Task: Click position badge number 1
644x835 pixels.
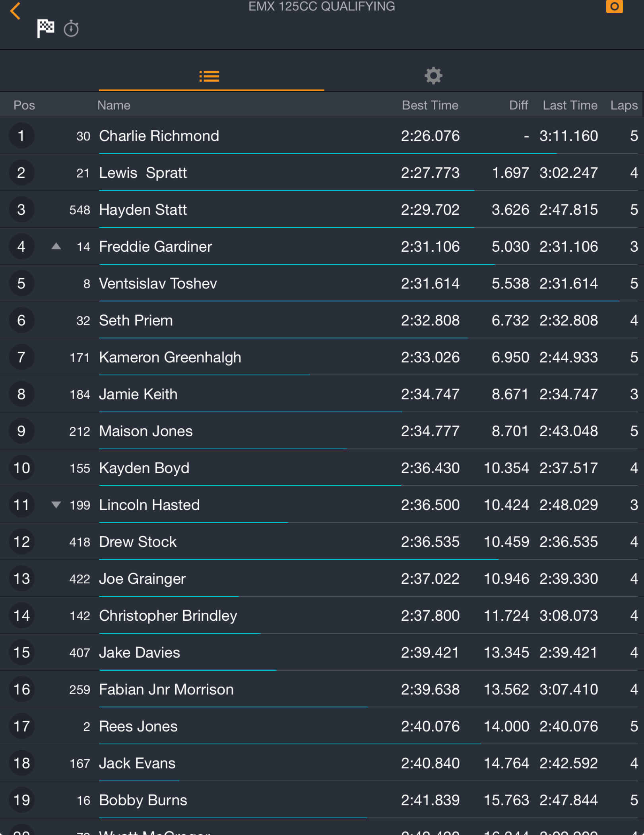Action: tap(21, 136)
